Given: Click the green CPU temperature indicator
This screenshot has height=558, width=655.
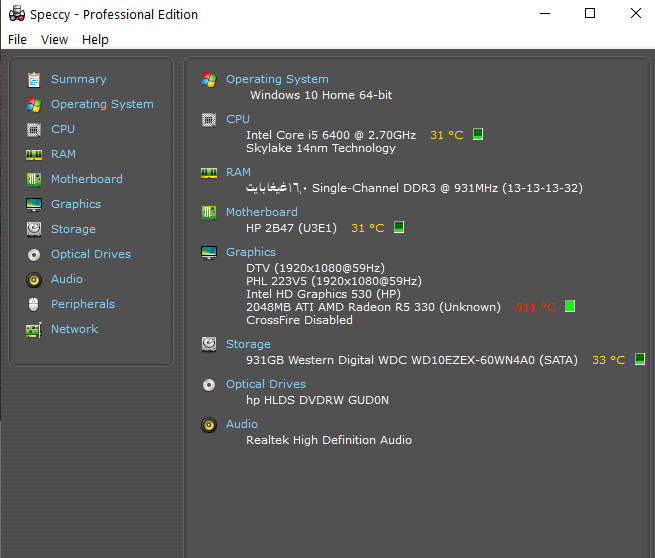Looking at the screenshot, I should (478, 134).
